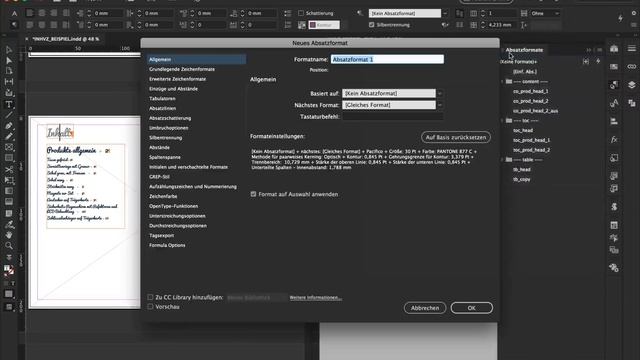This screenshot has height=360, width=640.
Task: Enable the Vorschau checkbox
Action: [x=150, y=307]
